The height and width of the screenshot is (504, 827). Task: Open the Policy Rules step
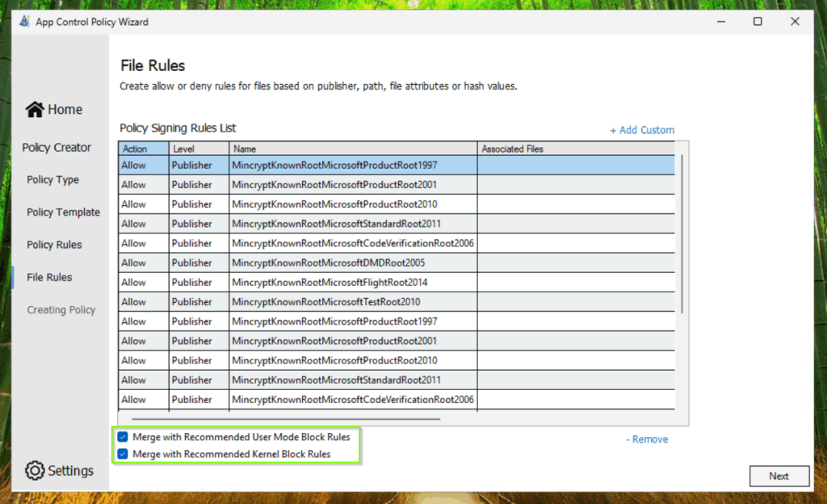(54, 245)
